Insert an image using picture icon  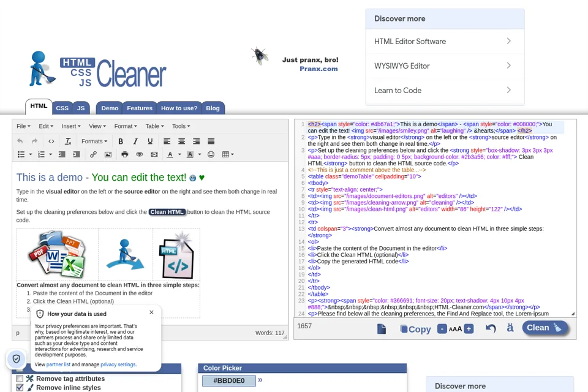(108, 154)
